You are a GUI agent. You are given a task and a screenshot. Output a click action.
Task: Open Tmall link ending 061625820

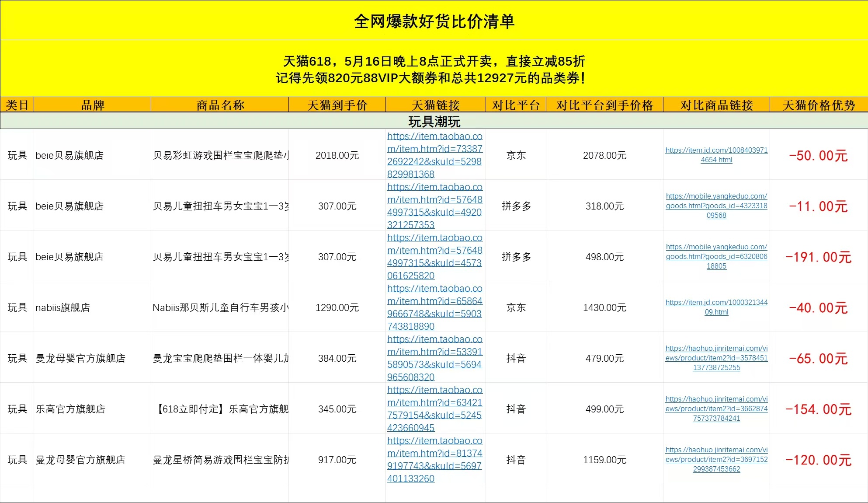[435, 256]
